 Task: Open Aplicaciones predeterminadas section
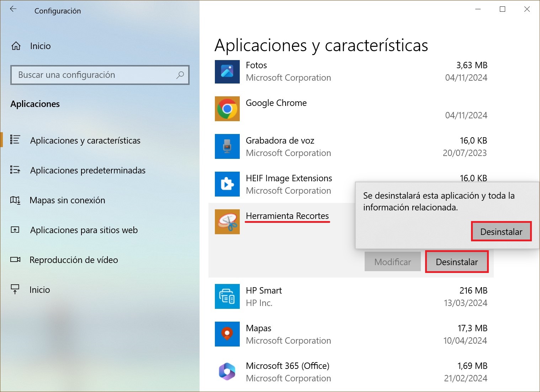88,170
